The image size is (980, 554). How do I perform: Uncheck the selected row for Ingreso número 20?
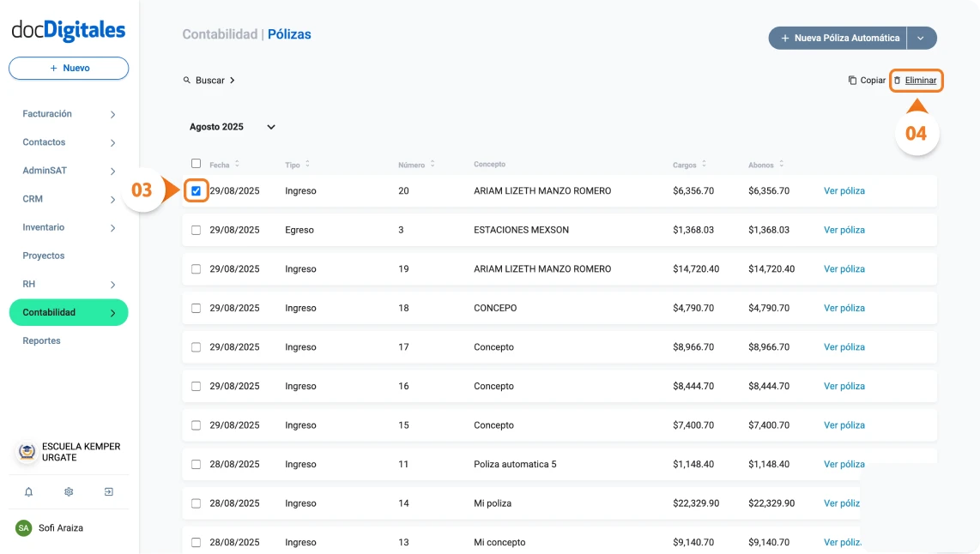197,190
